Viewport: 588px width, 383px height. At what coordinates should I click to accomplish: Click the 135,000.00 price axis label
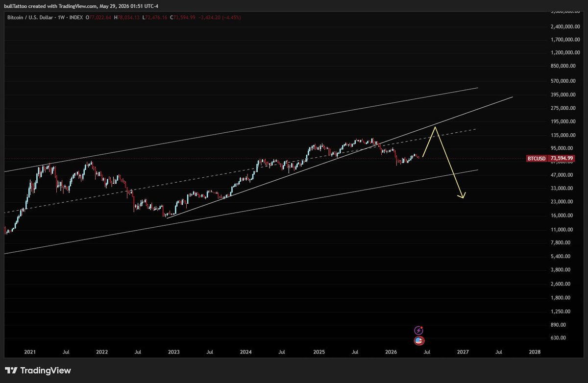[563, 135]
